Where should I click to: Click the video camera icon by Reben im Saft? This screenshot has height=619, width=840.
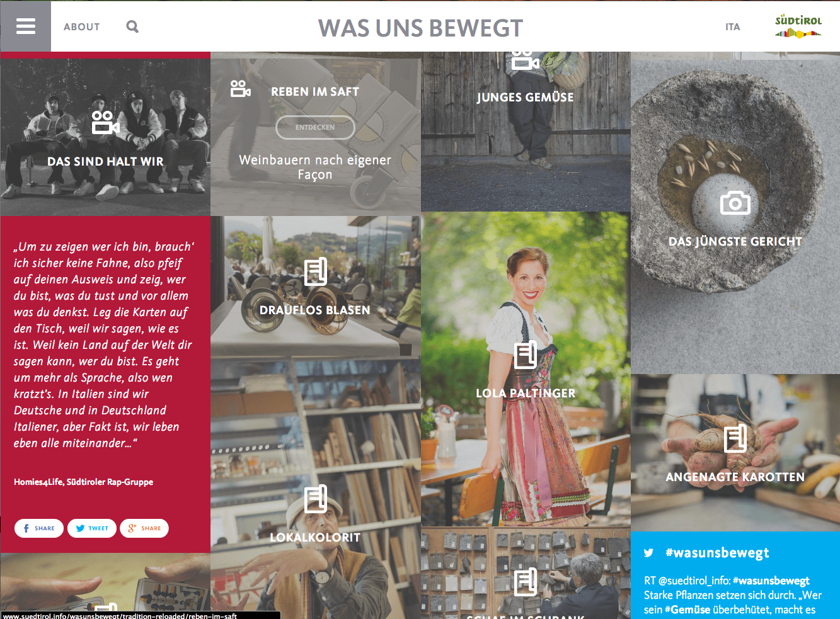pyautogui.click(x=241, y=89)
